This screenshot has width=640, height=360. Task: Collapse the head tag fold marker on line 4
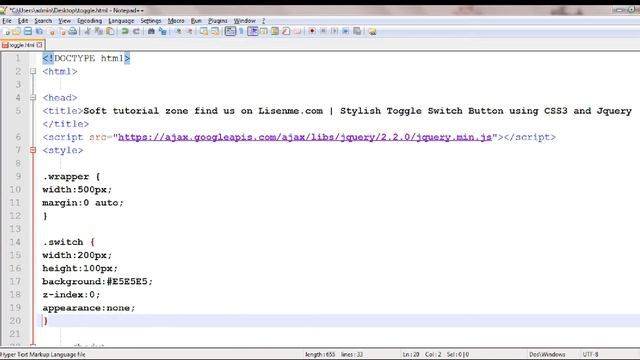click(x=33, y=98)
